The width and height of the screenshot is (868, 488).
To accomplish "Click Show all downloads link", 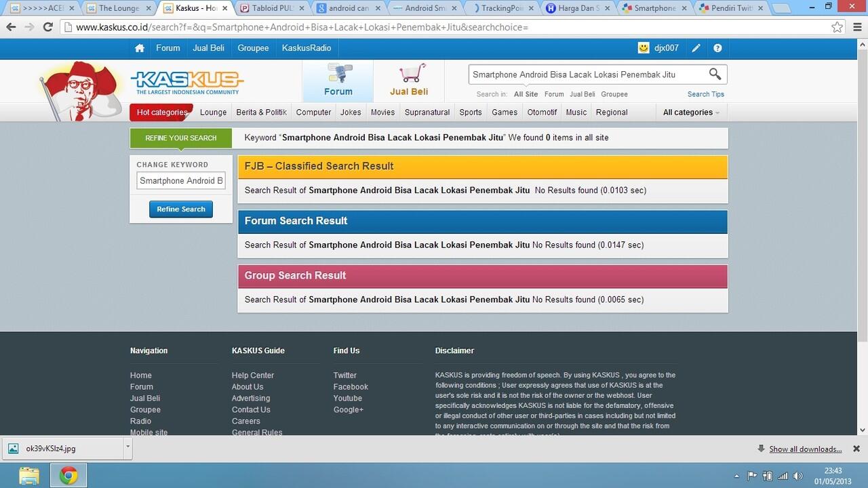I will coord(805,449).
